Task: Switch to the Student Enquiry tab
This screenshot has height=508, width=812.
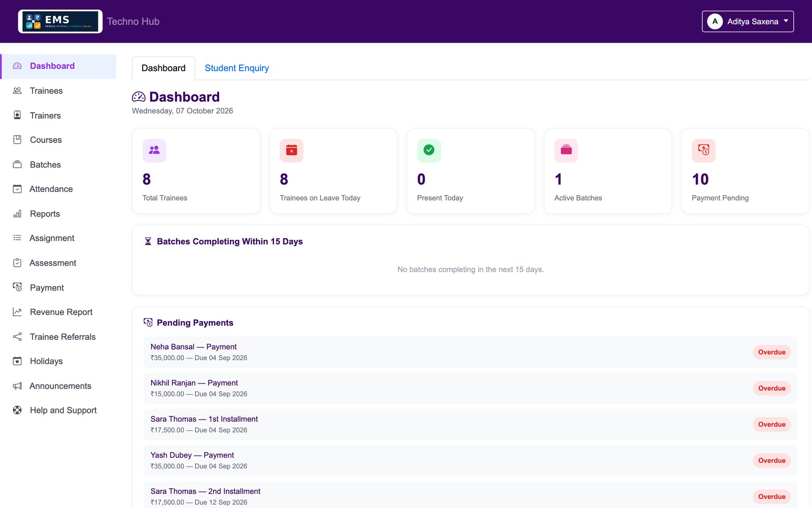Action: point(236,68)
